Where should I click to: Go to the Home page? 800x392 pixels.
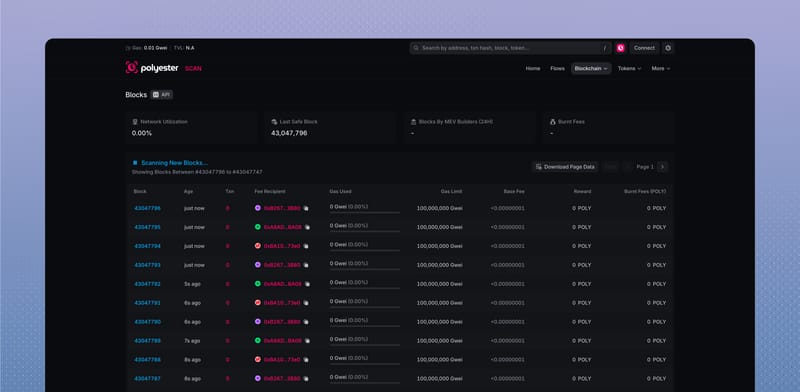point(533,68)
